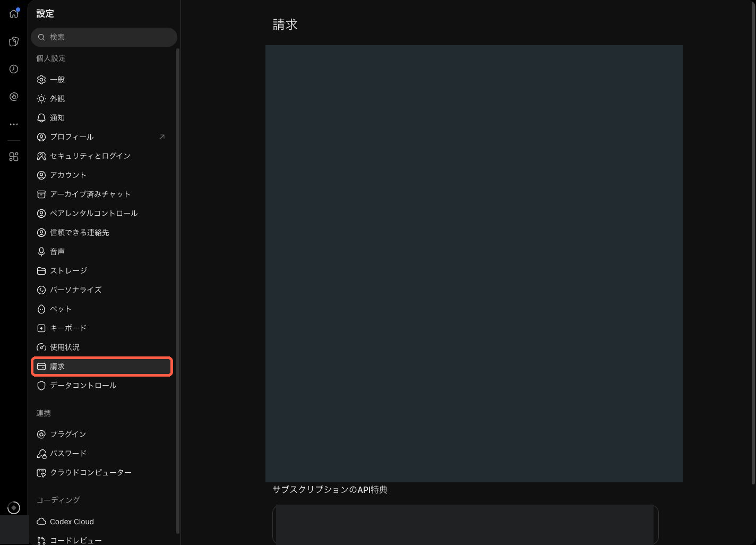Open プラグイン under 連携
Screen dimensions: 756x545
point(102,435)
